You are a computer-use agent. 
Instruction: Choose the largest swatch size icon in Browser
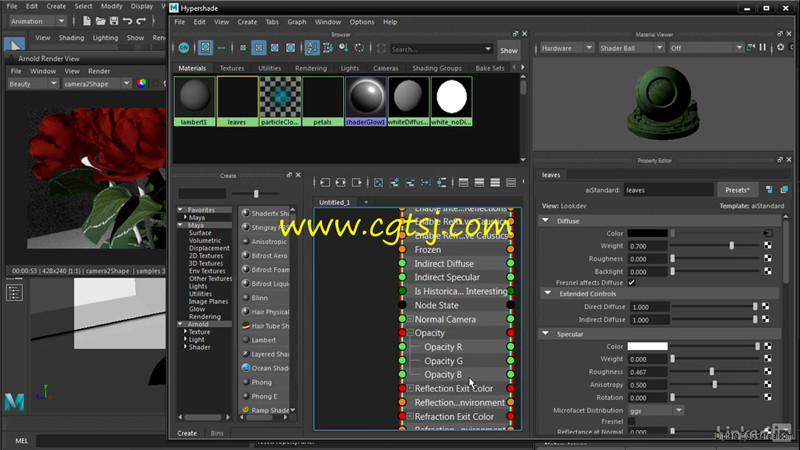290,48
